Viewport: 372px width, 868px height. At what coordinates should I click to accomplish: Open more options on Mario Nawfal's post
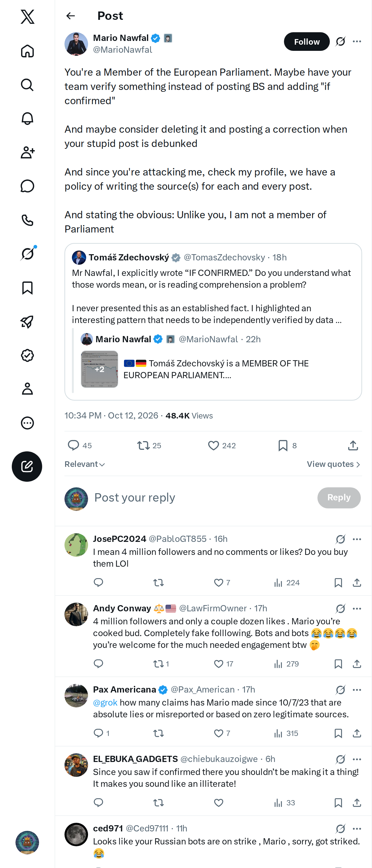point(357,42)
